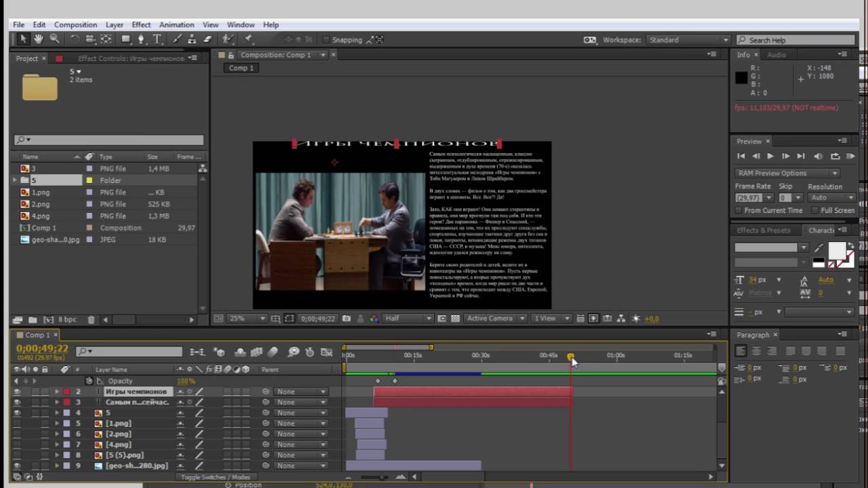Check the Full Screen option
This screenshot has width=868, height=488.
click(814, 211)
